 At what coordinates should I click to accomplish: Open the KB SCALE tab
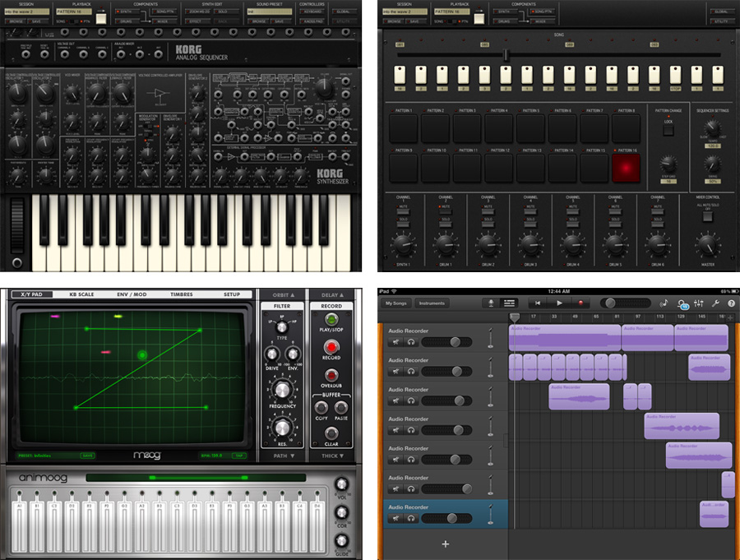pos(81,294)
